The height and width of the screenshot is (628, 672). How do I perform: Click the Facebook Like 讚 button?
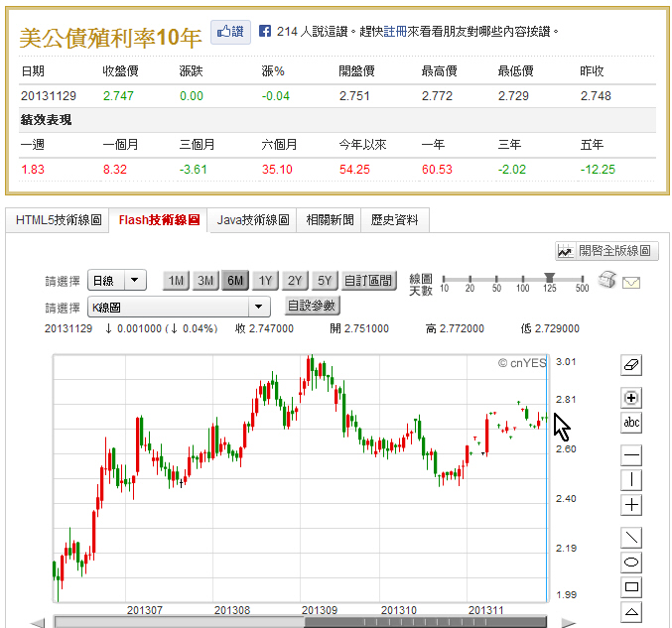click(230, 32)
